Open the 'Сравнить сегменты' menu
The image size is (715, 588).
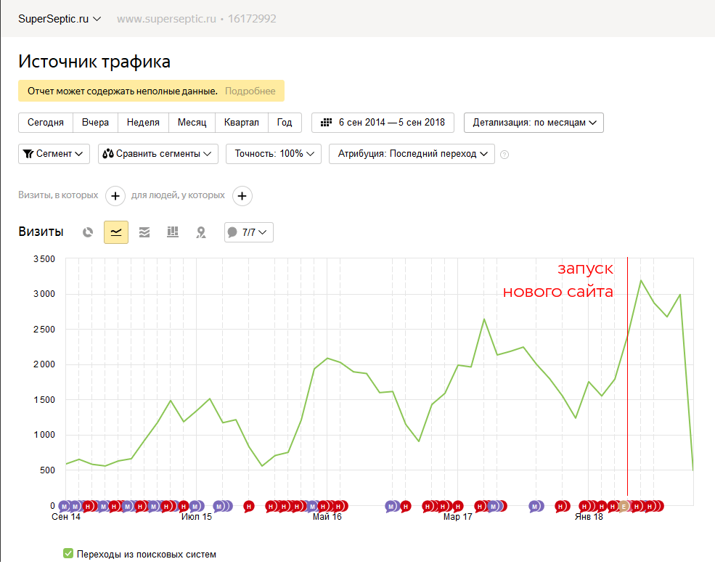pyautogui.click(x=158, y=154)
